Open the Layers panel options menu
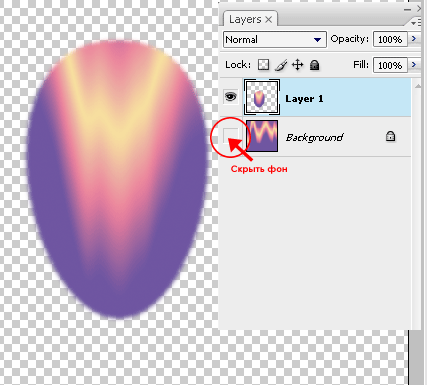 click(x=416, y=23)
